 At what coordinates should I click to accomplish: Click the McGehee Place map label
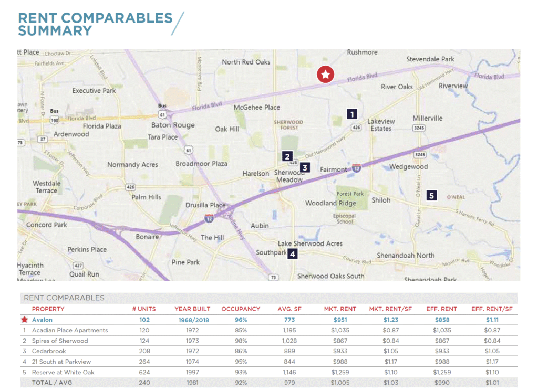256,108
